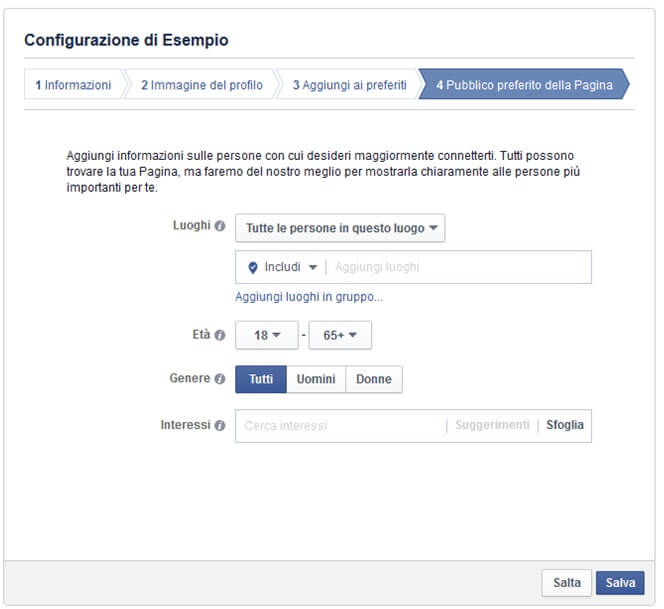This screenshot has width=664, height=609.
Task: Click the info icon next to Età
Action: [x=219, y=335]
